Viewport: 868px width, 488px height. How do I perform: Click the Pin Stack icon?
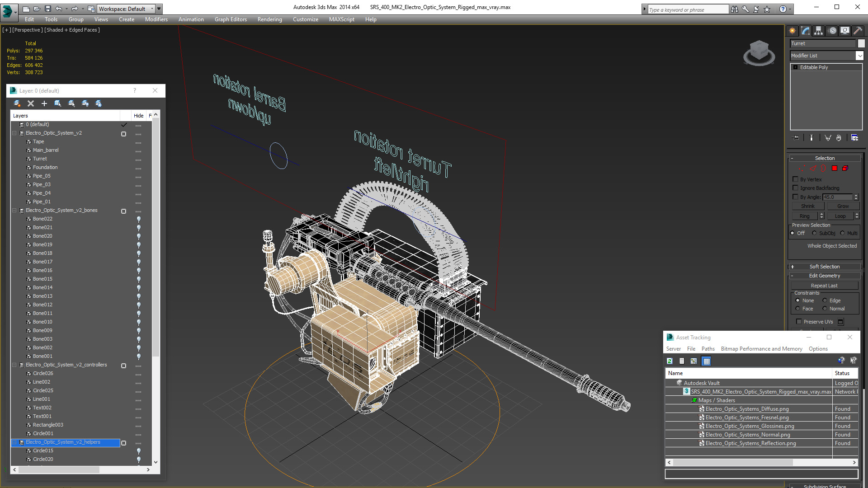click(796, 138)
